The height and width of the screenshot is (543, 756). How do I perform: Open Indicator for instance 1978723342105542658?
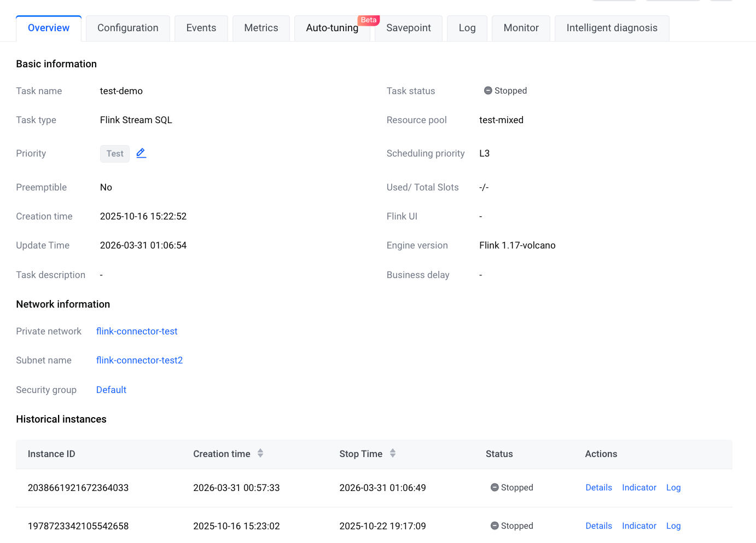639,526
